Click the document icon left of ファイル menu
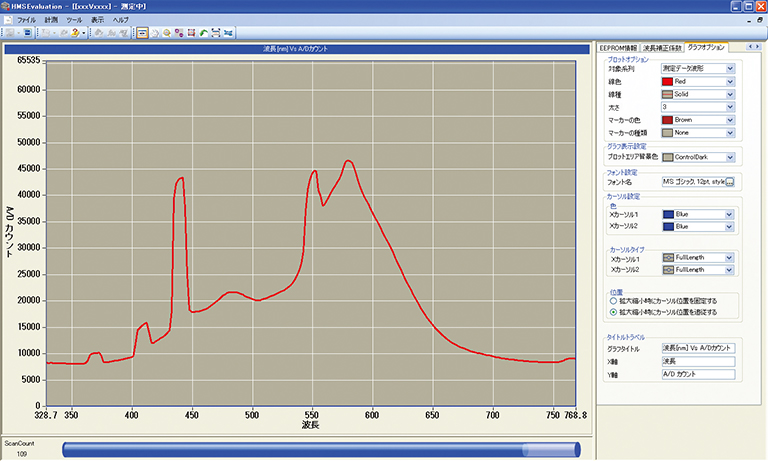The image size is (768, 461). point(8,20)
